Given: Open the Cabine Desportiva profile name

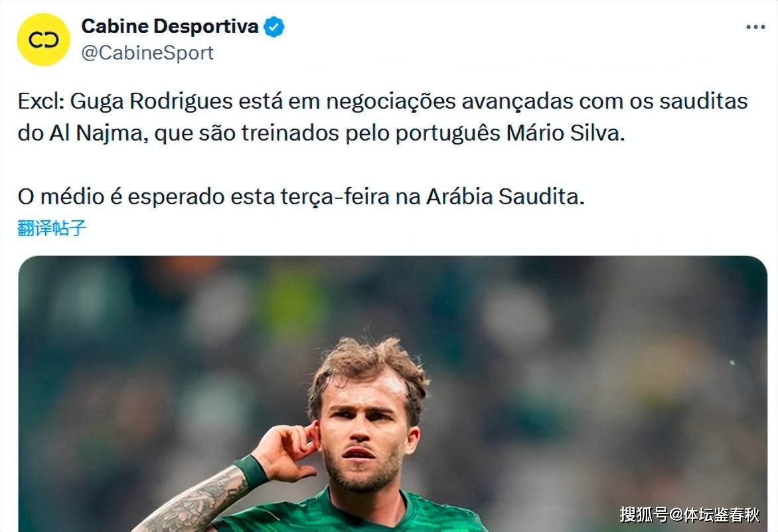Looking at the screenshot, I should click(170, 27).
